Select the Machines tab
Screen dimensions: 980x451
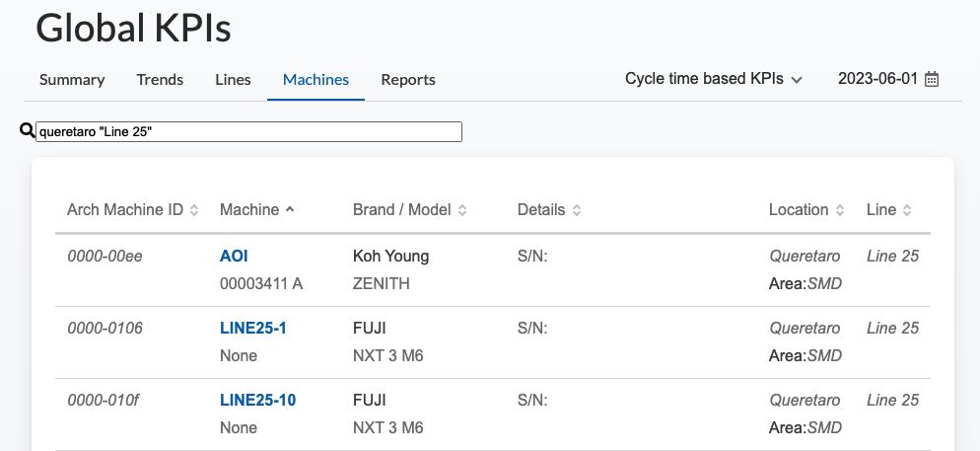tap(315, 80)
